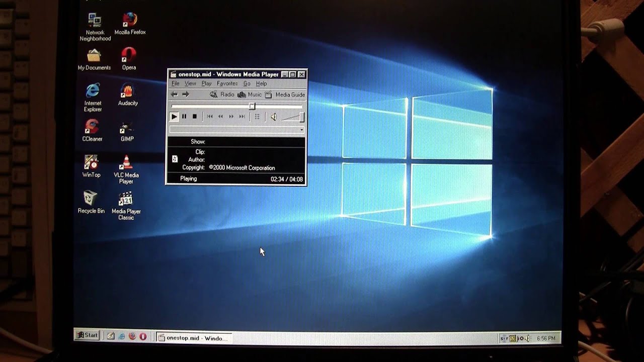
Task: Click the Play button in Media Player
Action: click(174, 117)
